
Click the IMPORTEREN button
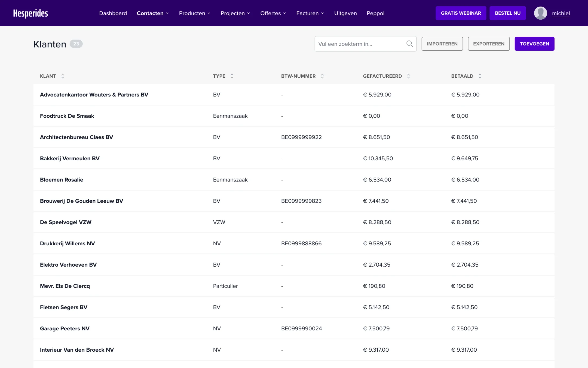pyautogui.click(x=442, y=44)
